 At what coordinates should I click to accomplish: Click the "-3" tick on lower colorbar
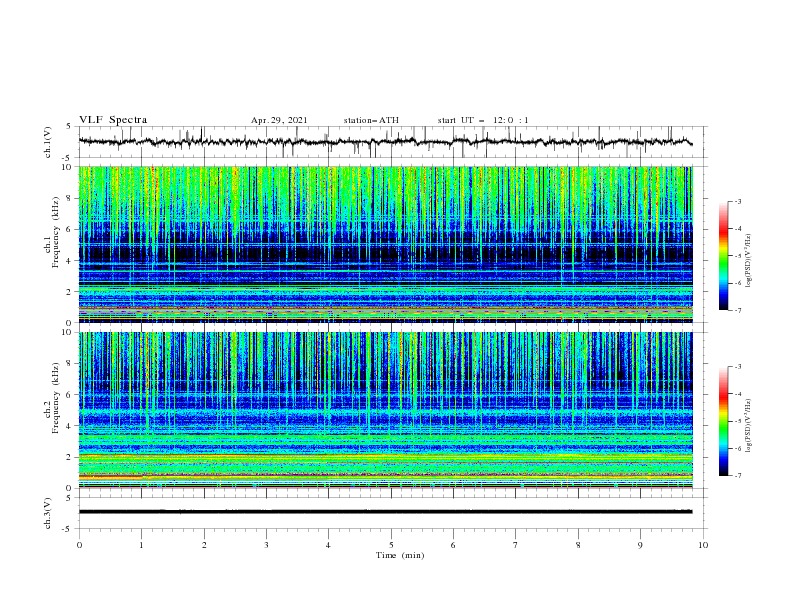tap(737, 367)
